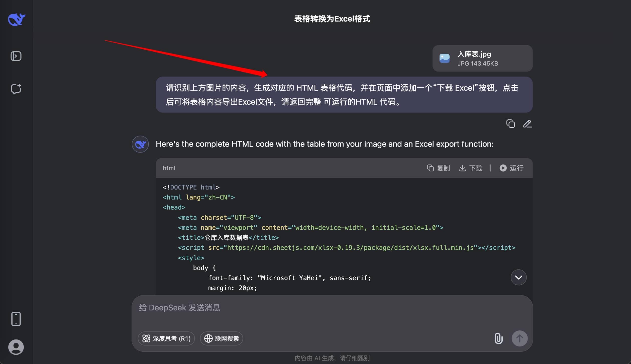Click the JPG 143.45KB file size text
631x364 pixels.
click(x=478, y=63)
